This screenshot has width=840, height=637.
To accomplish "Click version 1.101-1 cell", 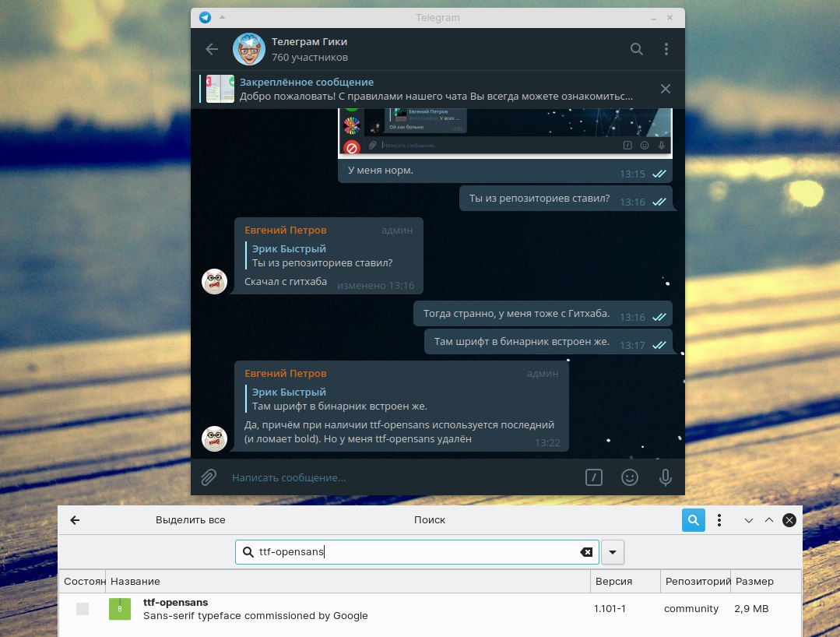I will tap(610, 609).
